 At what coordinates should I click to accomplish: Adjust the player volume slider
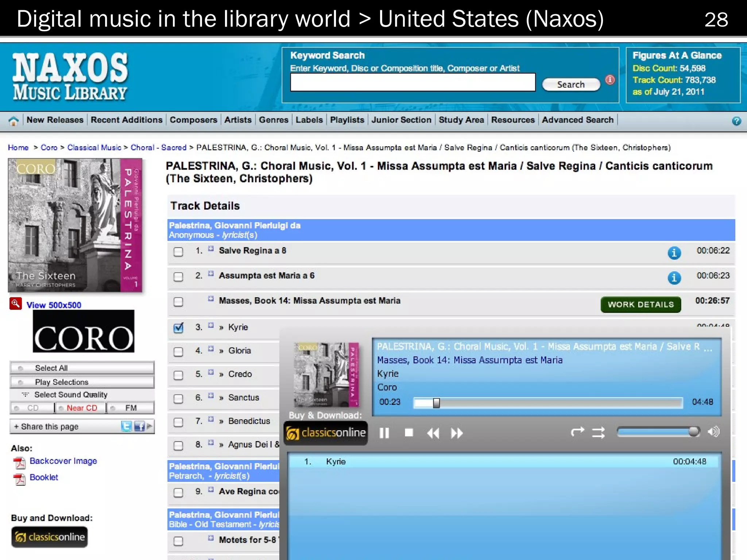pos(658,432)
